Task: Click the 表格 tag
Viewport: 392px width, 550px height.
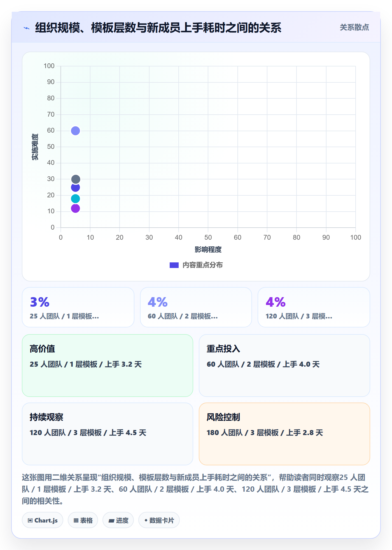Action: tap(83, 520)
